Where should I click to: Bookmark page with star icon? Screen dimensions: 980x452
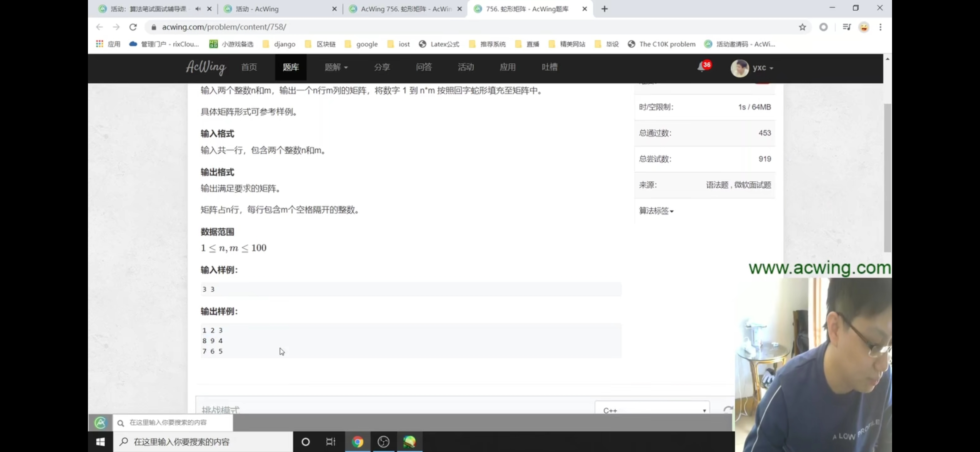802,27
